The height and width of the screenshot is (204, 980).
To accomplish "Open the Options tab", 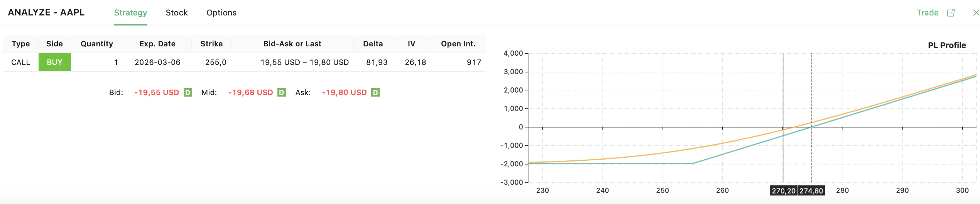I will [221, 13].
